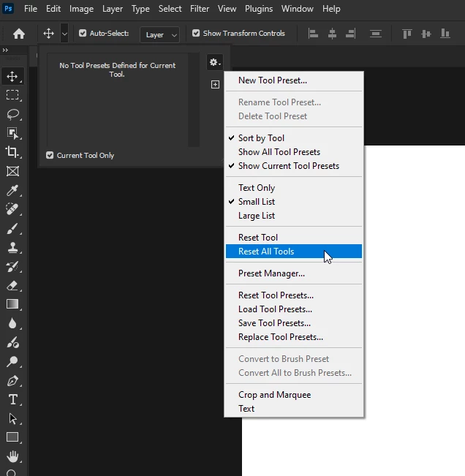Select the Object Selection tool
The width and height of the screenshot is (465, 476).
click(x=12, y=133)
